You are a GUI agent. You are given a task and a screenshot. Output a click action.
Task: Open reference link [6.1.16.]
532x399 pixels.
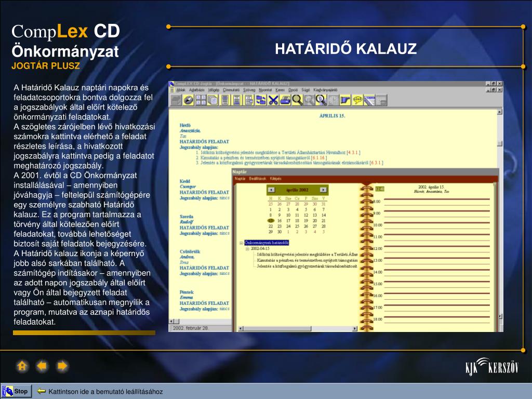(319, 158)
